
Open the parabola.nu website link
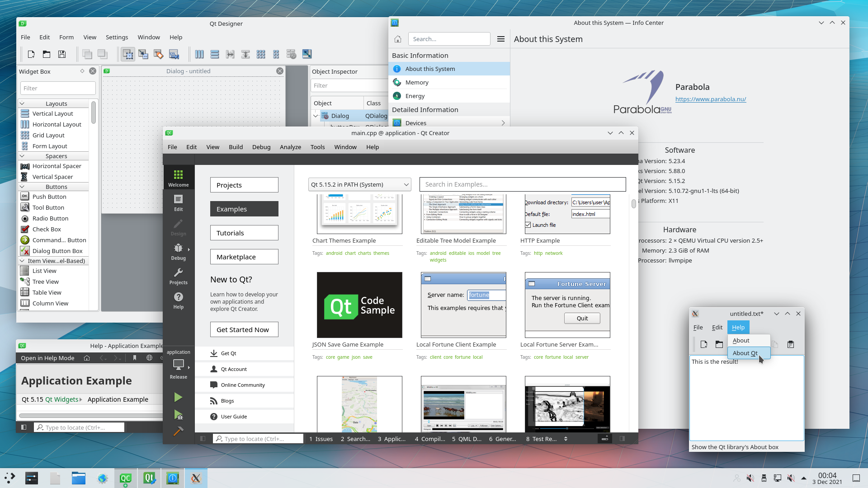(710, 99)
